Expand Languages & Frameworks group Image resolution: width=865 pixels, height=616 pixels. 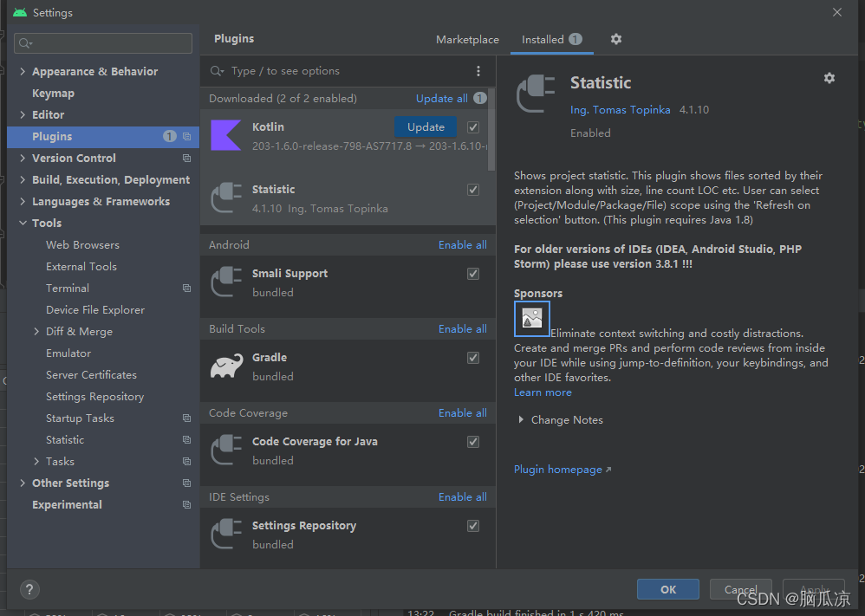click(x=23, y=201)
